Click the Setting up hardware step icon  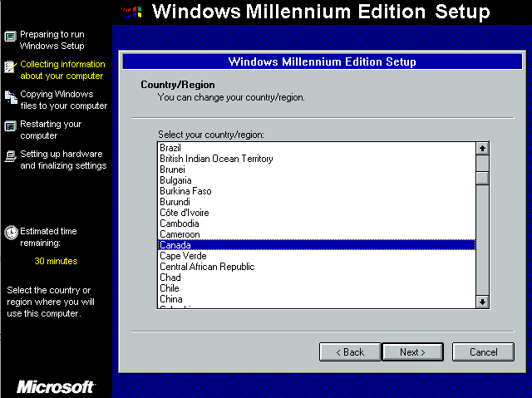[x=10, y=156]
